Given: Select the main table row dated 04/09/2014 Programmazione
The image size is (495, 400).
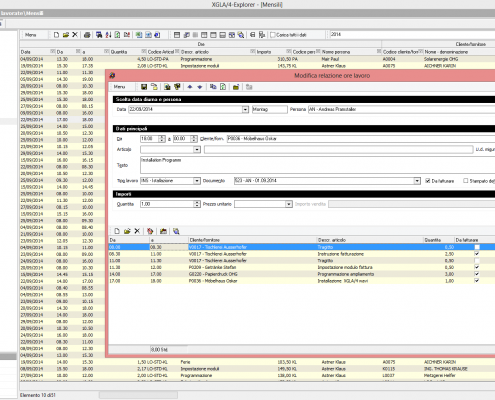Looking at the screenshot, I should pos(257,59).
